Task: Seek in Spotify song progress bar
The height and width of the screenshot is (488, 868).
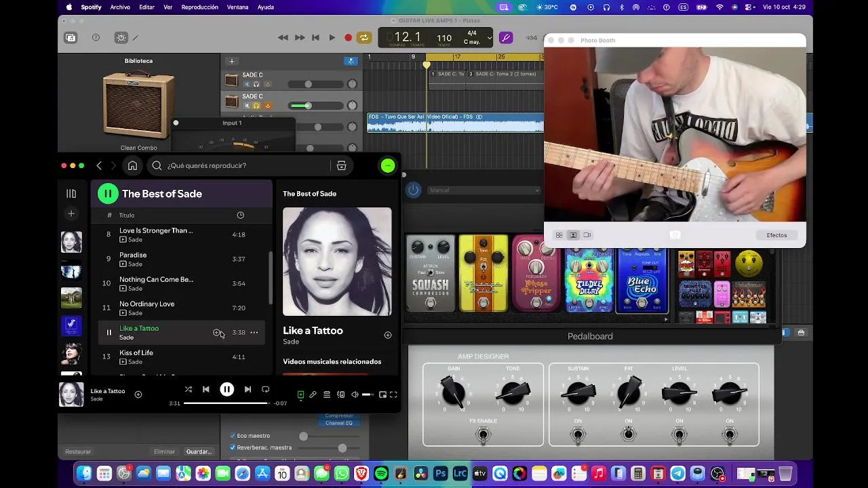Action: [x=226, y=403]
